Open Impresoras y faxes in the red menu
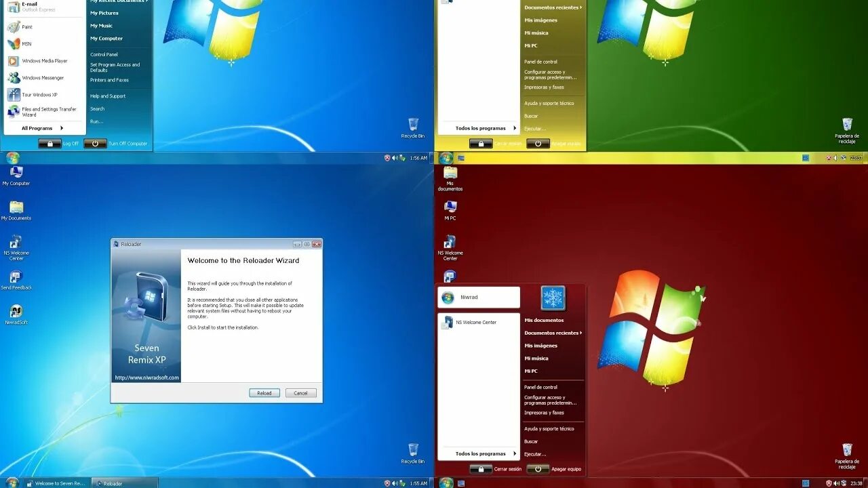Viewport: 868px width, 488px height. coord(544,413)
